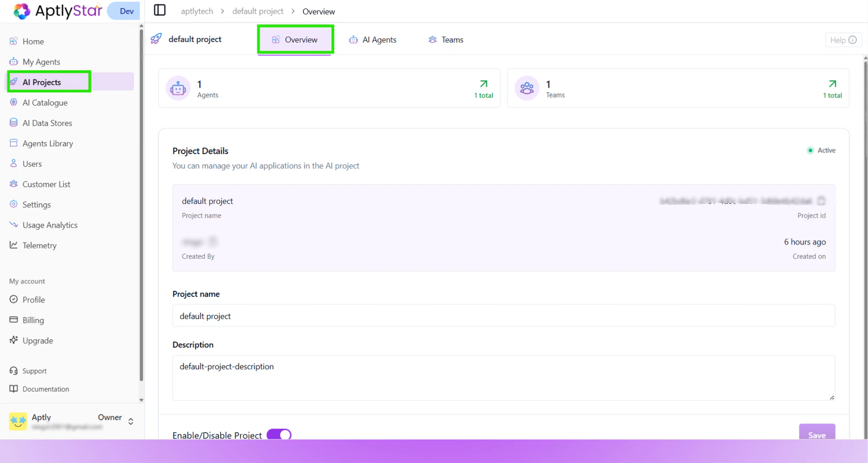Open Teams via arrow icon

(x=832, y=84)
